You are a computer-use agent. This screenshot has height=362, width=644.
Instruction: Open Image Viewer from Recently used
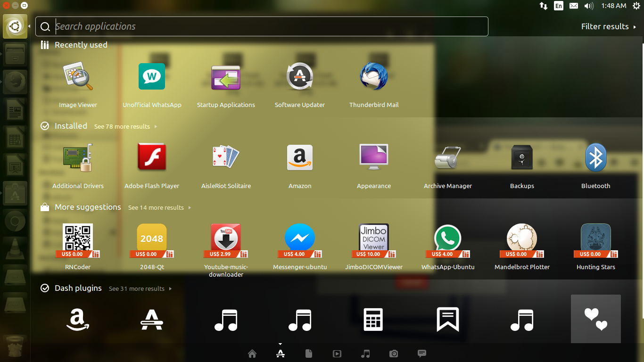tap(78, 85)
